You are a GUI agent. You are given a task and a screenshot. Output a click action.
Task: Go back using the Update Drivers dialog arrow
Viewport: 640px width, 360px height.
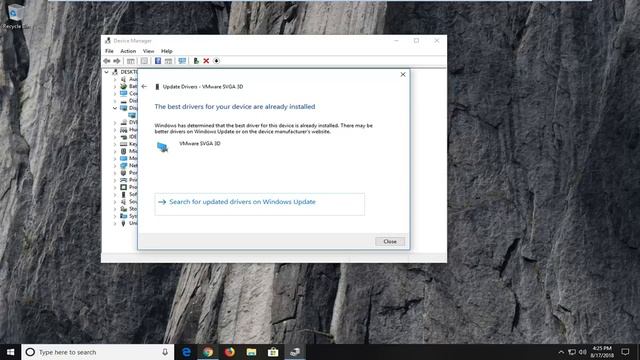point(144,87)
